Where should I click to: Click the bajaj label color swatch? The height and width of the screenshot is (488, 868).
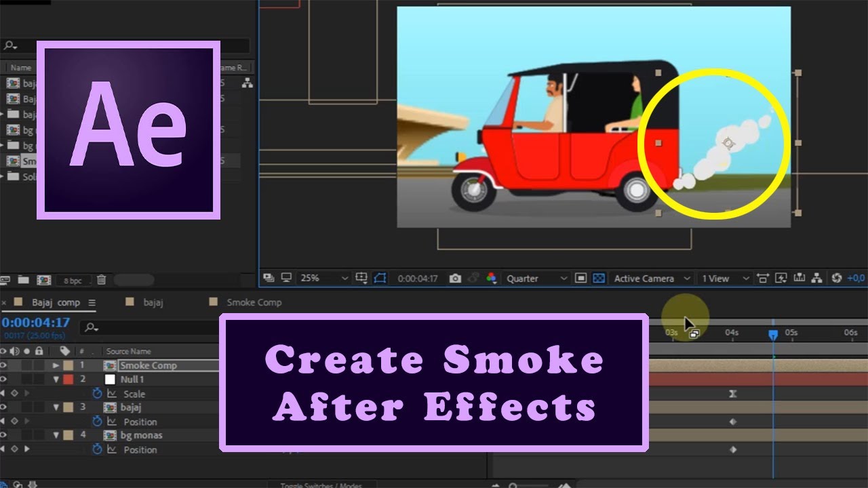(68, 407)
